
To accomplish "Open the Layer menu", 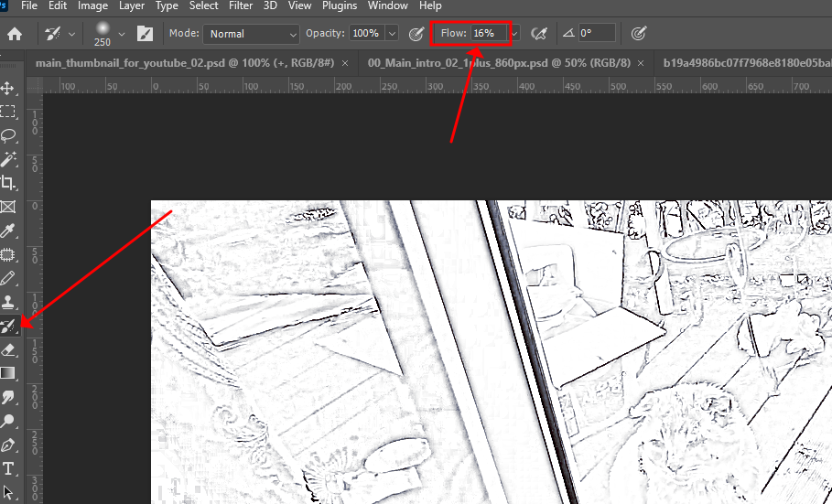I will [132, 5].
